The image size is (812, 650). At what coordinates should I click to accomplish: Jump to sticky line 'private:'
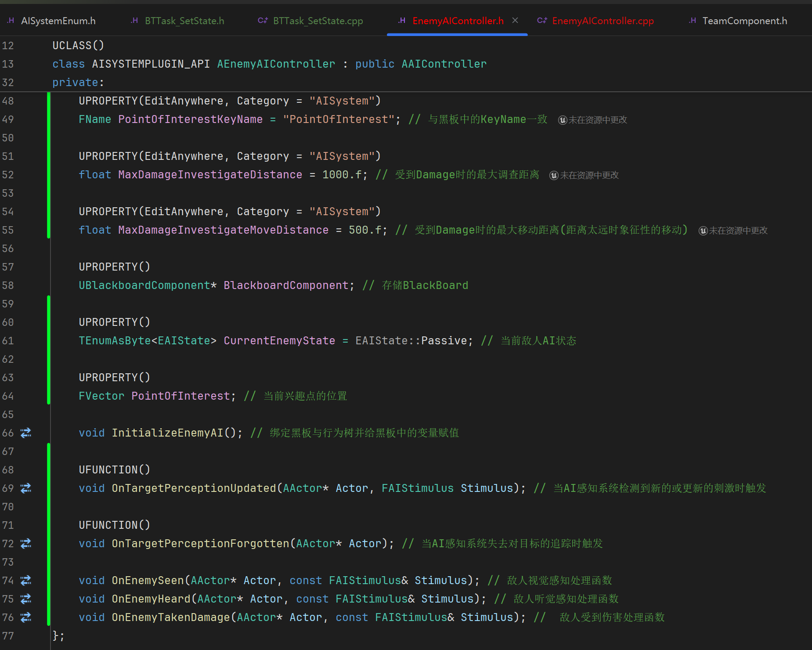click(78, 83)
